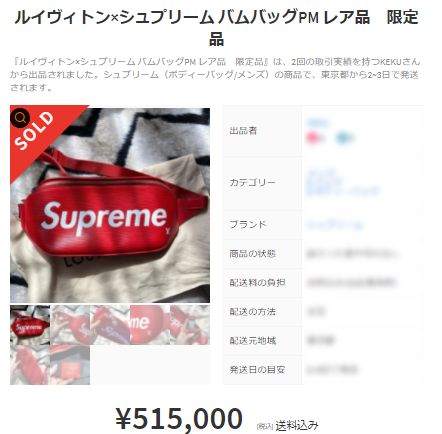Select second thumbnail with hand holding bag
The image size is (442, 434).
[x=70, y=325]
